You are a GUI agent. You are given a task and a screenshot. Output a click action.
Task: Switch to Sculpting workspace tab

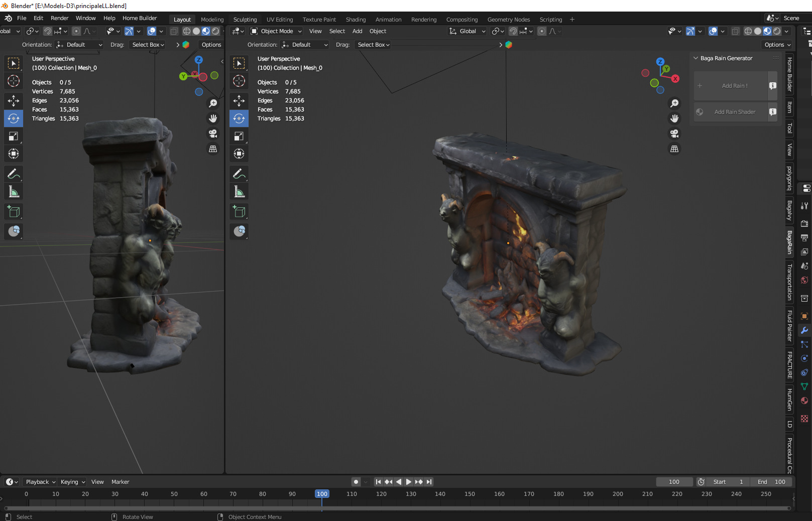point(245,20)
